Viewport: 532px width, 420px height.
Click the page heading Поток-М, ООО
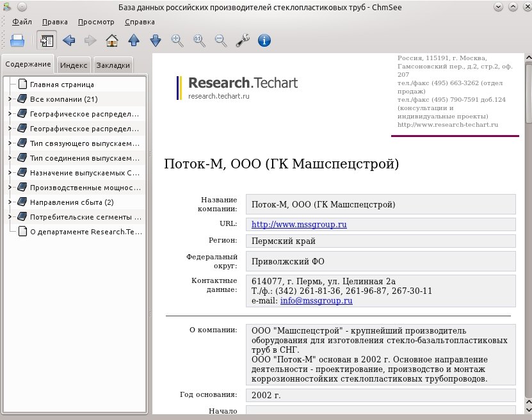click(x=281, y=164)
